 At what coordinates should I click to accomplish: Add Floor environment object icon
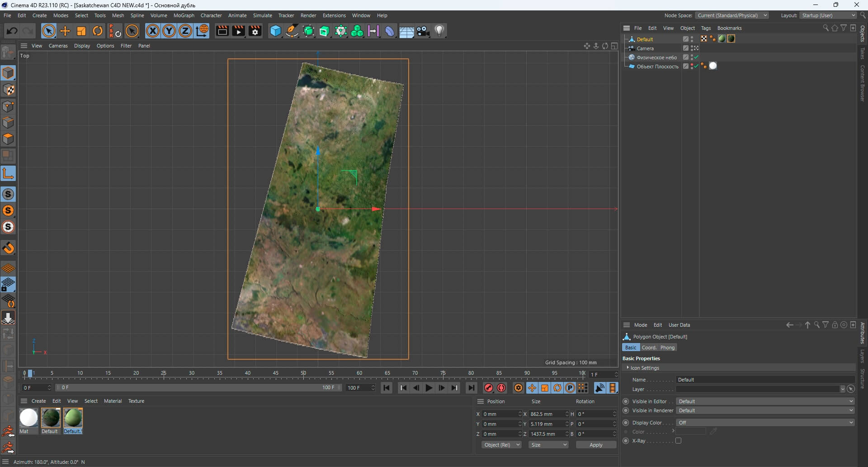[x=406, y=31]
